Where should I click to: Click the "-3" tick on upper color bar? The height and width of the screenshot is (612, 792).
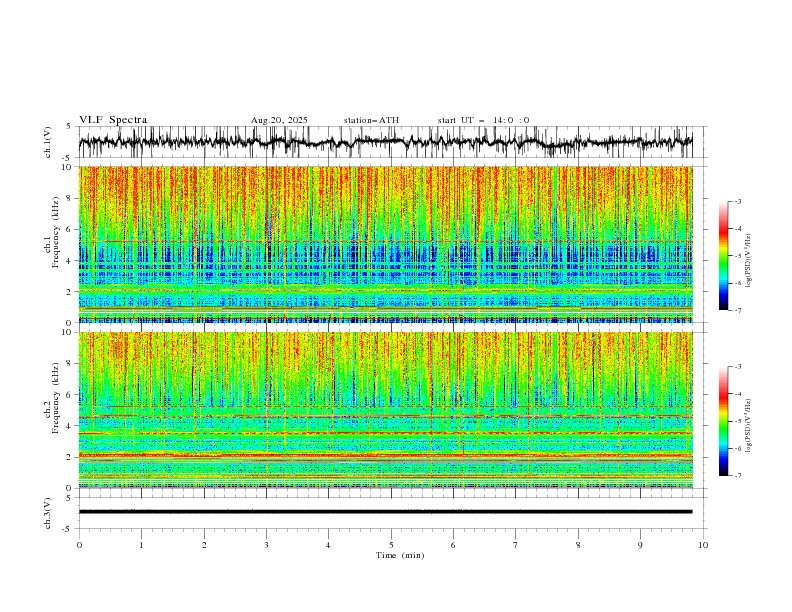click(737, 201)
